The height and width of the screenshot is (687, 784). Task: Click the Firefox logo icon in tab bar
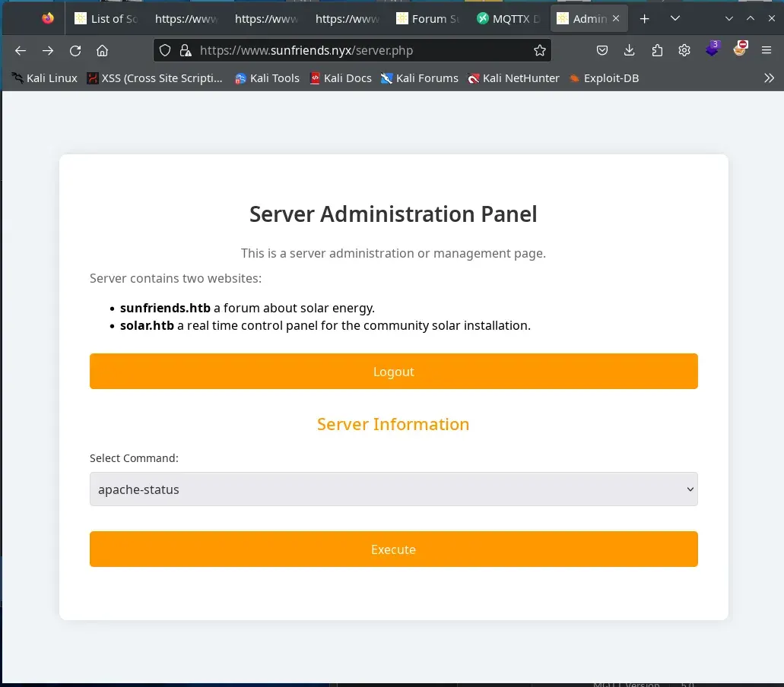click(48, 18)
